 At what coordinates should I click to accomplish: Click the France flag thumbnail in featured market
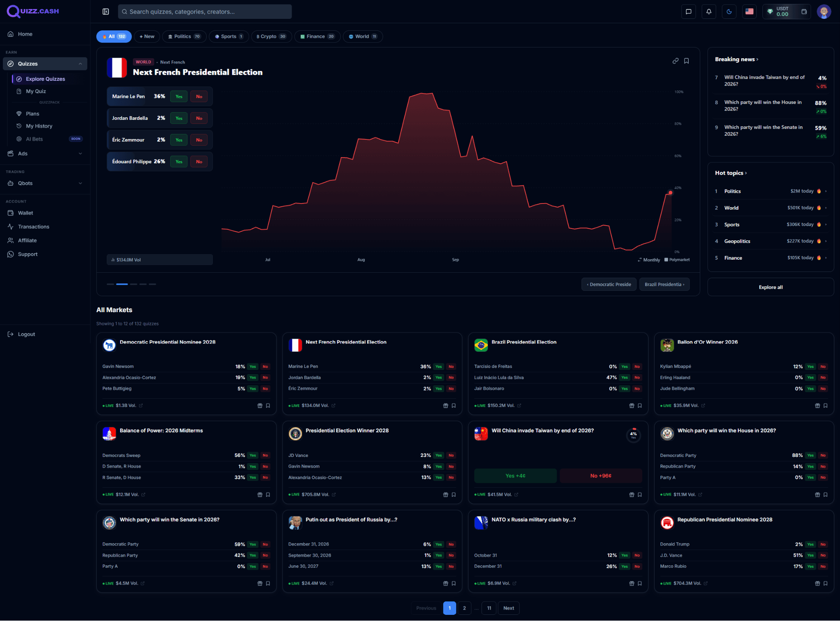(117, 68)
